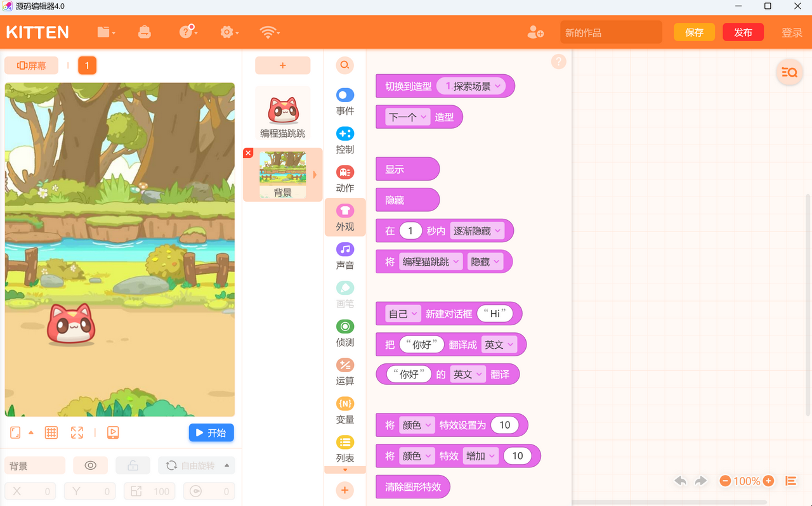The width and height of the screenshot is (812, 506).
Task: Click the 新的作品 project name field
Action: pyautogui.click(x=610, y=32)
